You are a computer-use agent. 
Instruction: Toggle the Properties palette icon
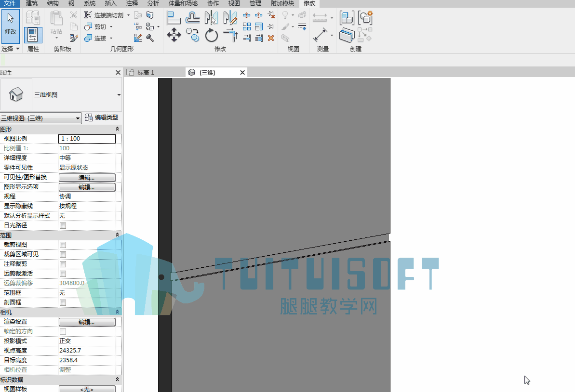(33, 35)
